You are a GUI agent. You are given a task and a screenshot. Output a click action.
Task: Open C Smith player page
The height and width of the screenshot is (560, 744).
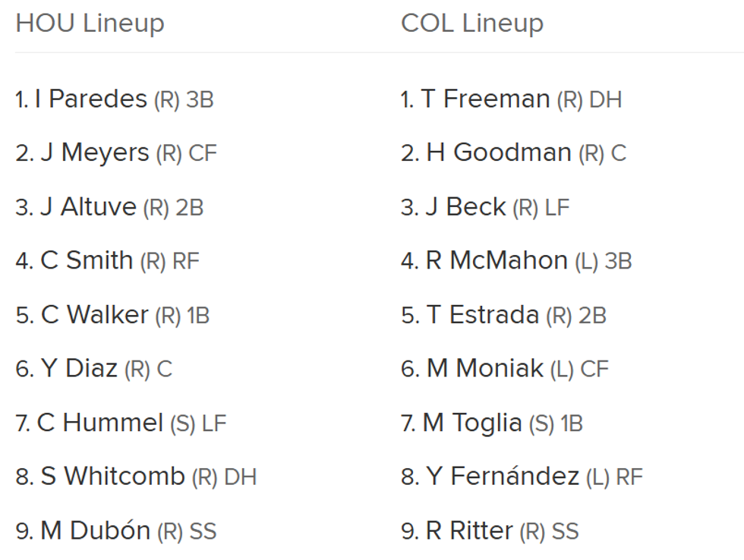(87, 261)
